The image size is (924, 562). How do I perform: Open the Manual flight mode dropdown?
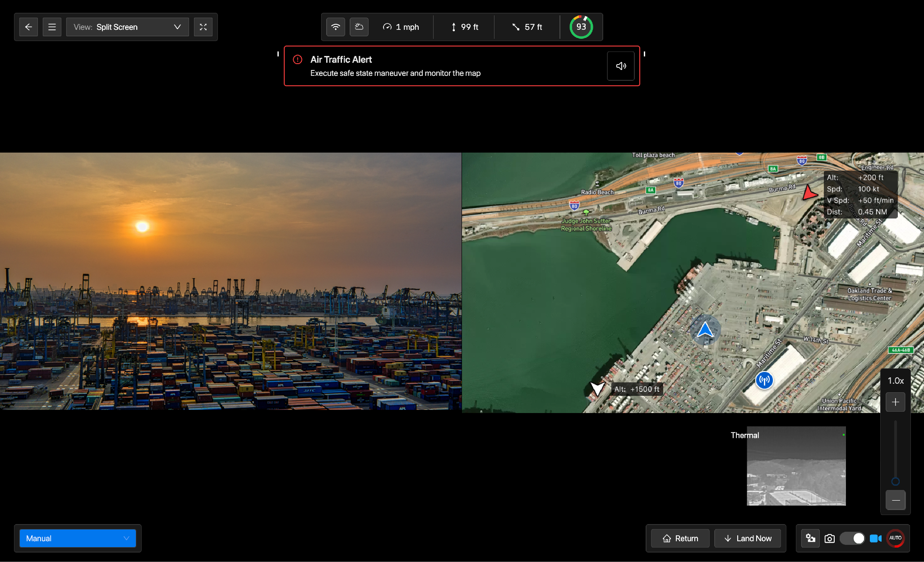tap(78, 538)
